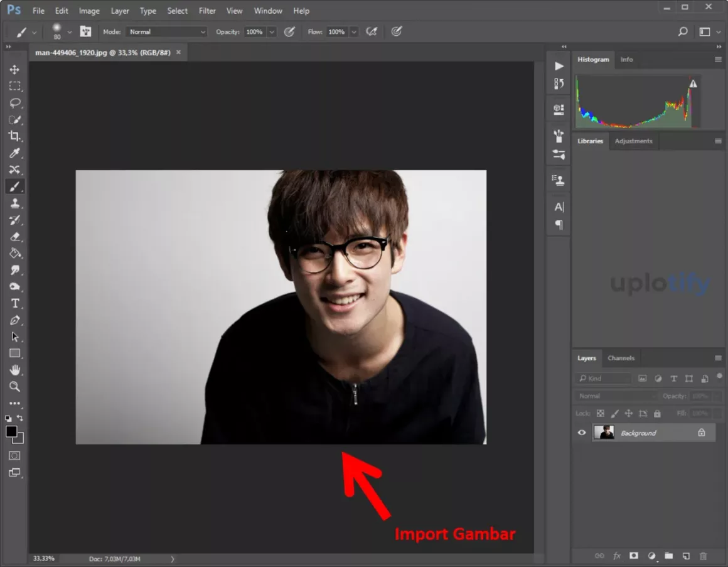
Task: Select the Hand tool
Action: click(14, 370)
